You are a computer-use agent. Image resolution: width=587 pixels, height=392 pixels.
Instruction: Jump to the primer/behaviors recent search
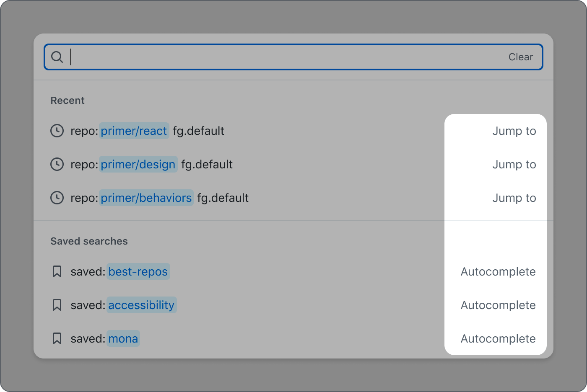514,198
